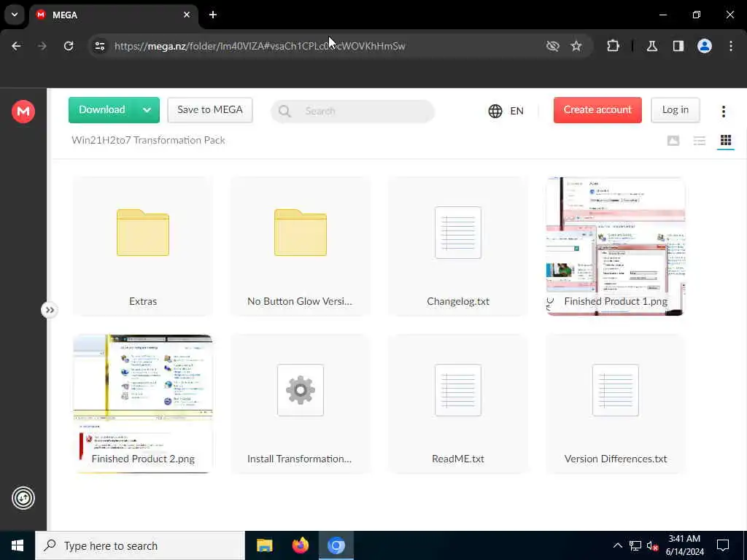Open a new browser tab
The image size is (747, 560).
213,15
